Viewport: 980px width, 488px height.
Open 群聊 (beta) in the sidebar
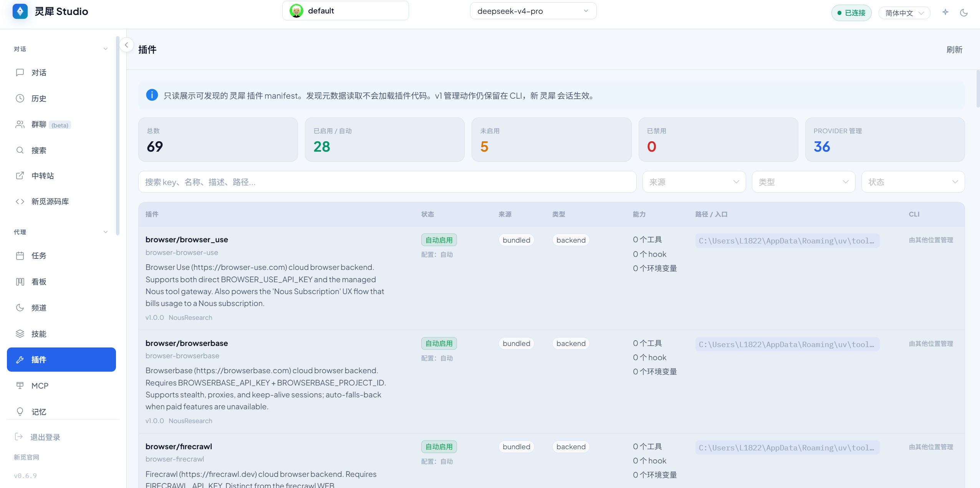coord(61,124)
